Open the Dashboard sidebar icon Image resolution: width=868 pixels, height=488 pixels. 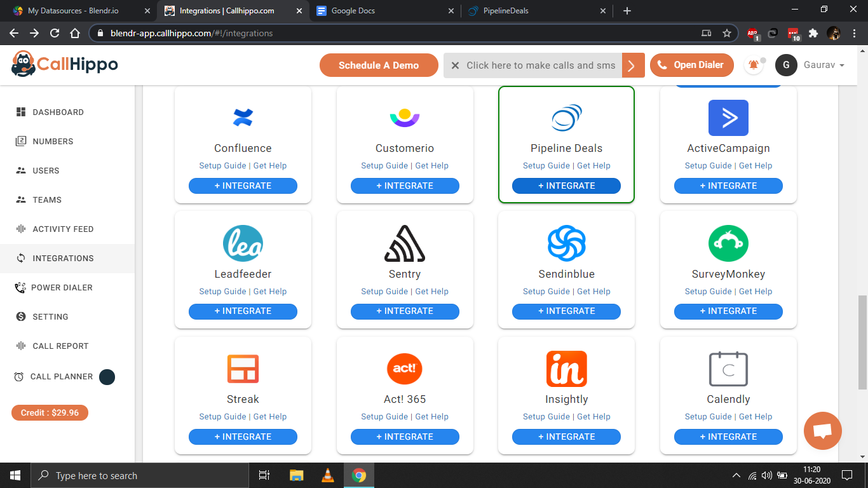tap(21, 112)
